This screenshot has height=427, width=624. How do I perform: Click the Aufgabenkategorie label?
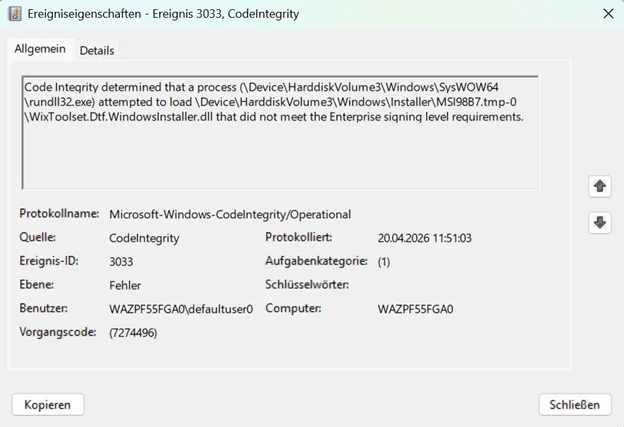click(316, 261)
